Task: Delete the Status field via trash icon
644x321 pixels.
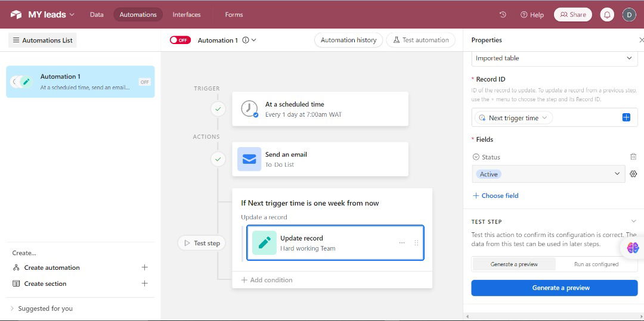Action: 633,157
